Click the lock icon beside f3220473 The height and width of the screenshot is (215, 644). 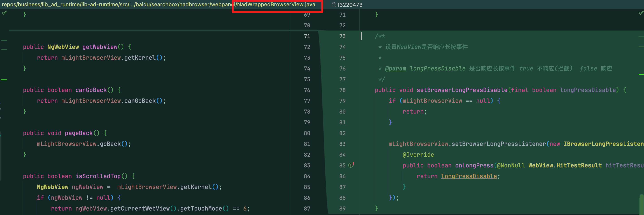click(x=333, y=5)
